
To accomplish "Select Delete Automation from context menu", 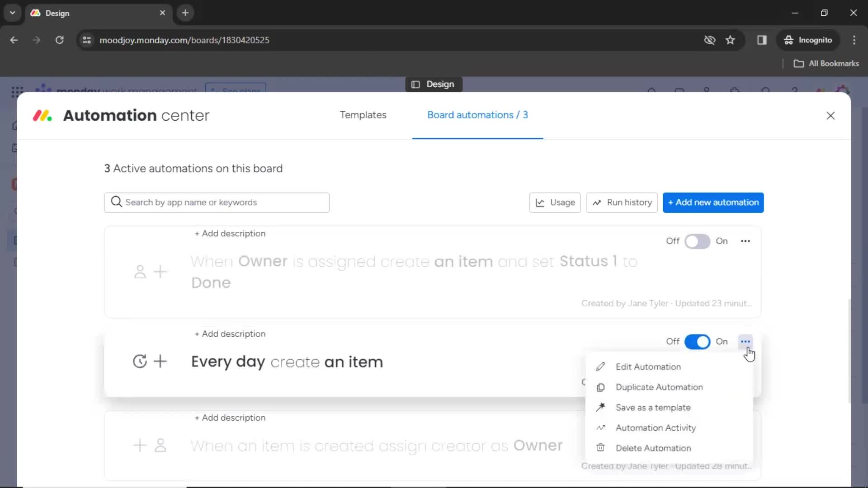I will [x=653, y=448].
